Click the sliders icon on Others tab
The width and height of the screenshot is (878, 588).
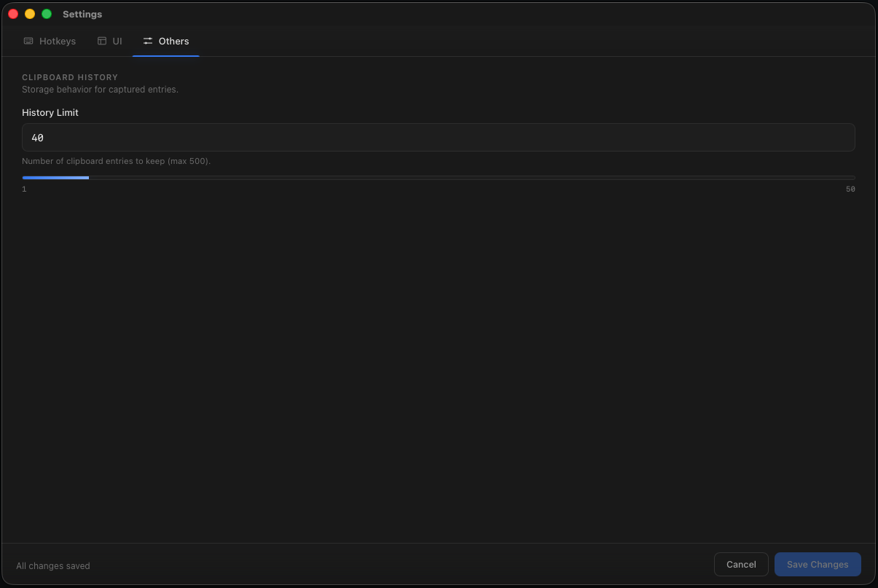click(x=148, y=42)
